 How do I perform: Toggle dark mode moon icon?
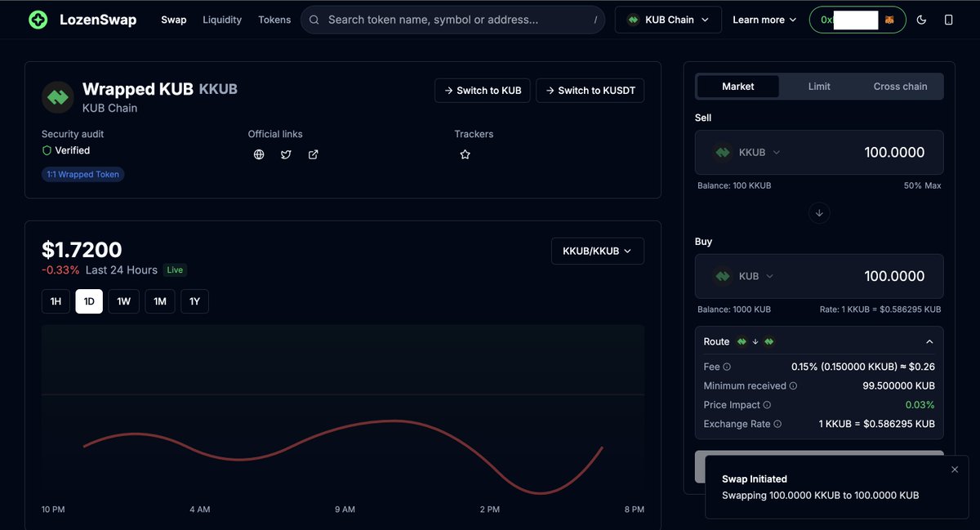coord(922,20)
